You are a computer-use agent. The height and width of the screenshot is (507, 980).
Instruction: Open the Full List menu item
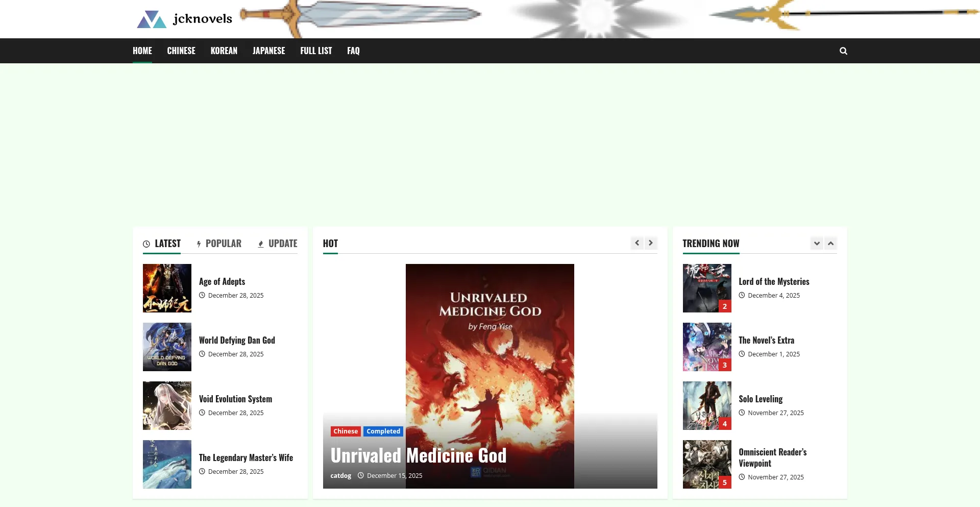click(x=316, y=51)
